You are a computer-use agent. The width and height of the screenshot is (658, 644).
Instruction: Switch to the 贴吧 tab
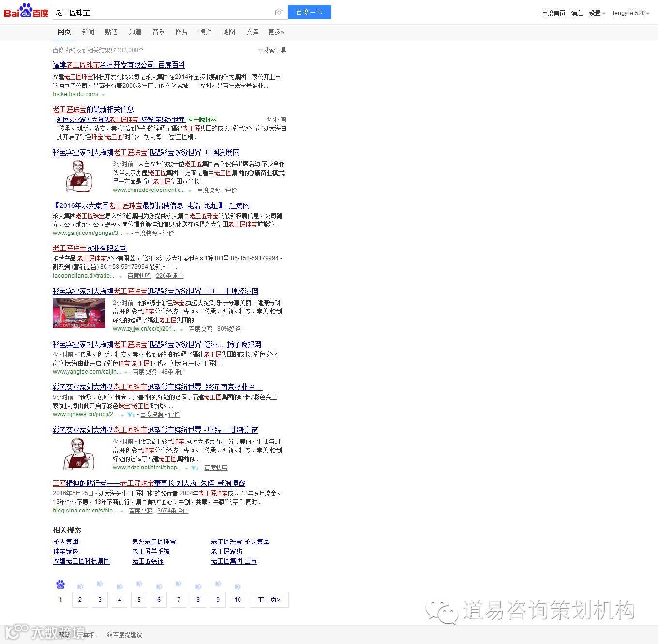111,32
